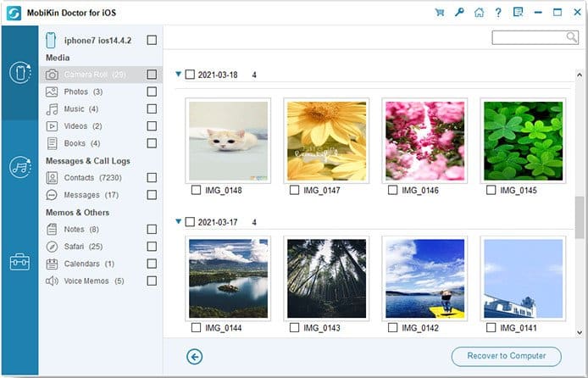The height and width of the screenshot is (378, 588).
Task: Go to the home icon
Action: 479,13
